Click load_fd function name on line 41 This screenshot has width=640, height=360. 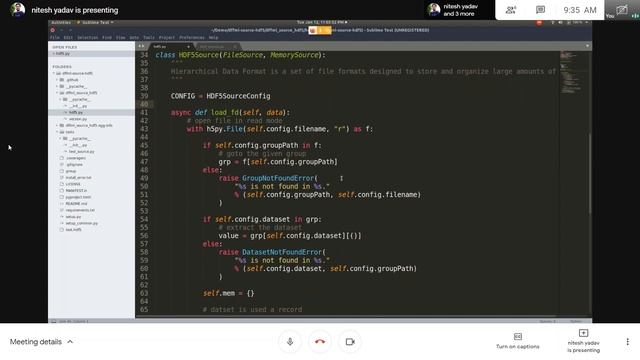[225, 112]
